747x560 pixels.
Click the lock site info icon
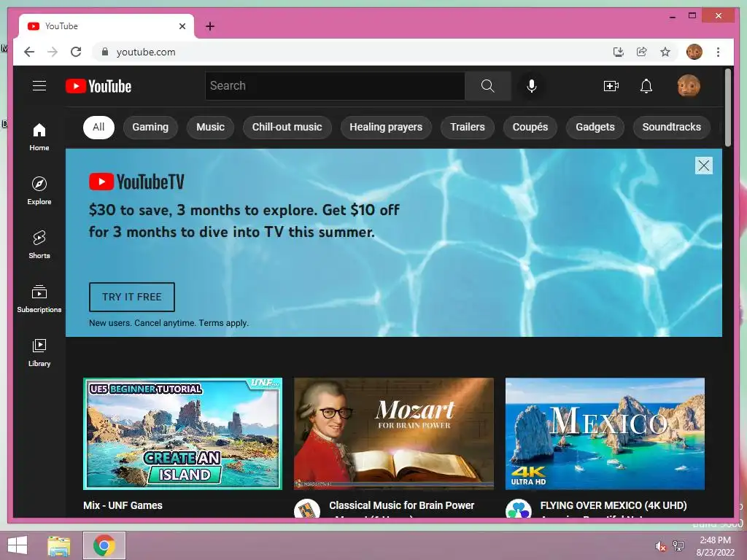[x=105, y=52]
